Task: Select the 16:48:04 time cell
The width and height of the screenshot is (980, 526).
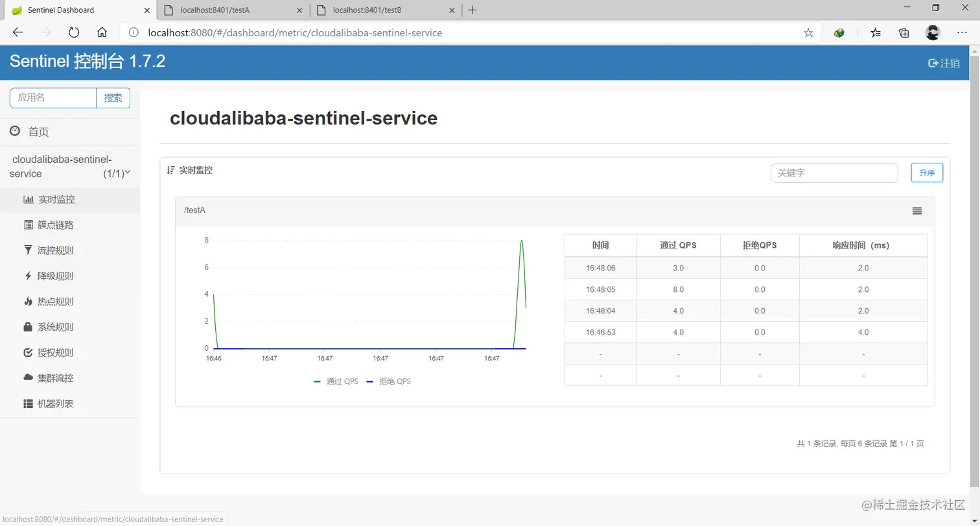Action: click(601, 311)
